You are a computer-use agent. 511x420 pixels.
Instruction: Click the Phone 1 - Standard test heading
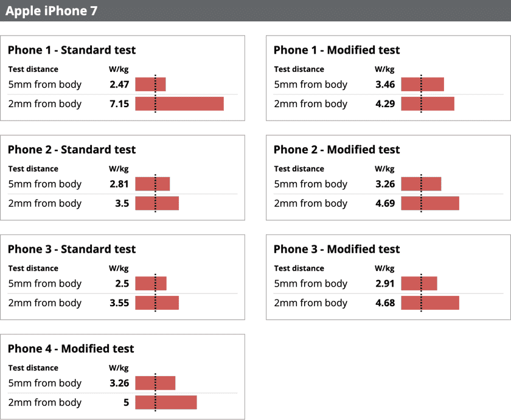coord(72,50)
